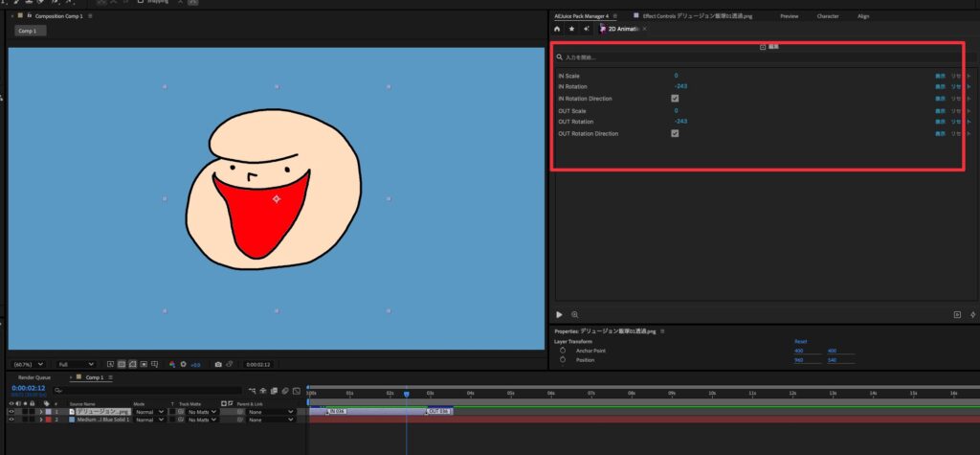Click Reset in Layer Transform properties
This screenshot has width=980, height=455.
801,341
